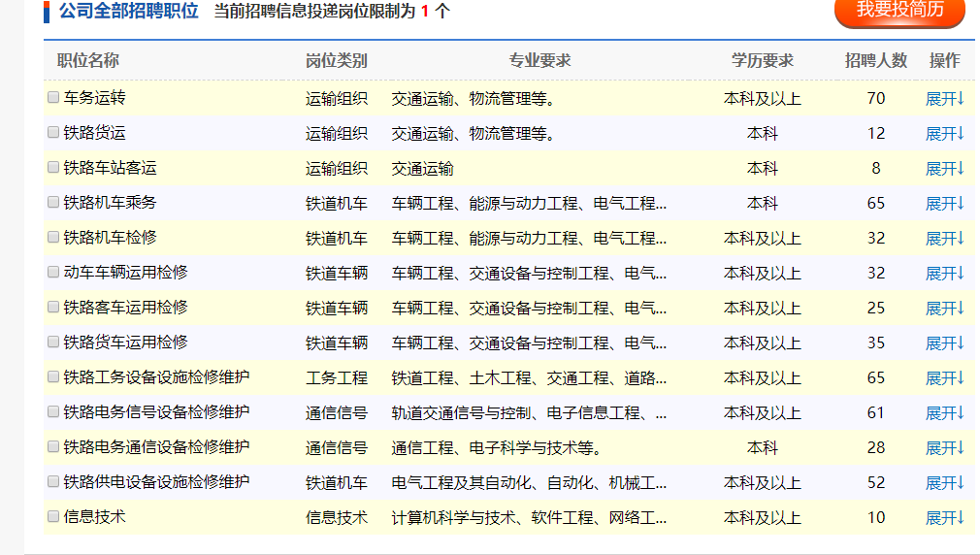Select the 铁路电务信号设备检修维护 checkbox
The height and width of the screenshot is (555, 980).
(x=53, y=411)
